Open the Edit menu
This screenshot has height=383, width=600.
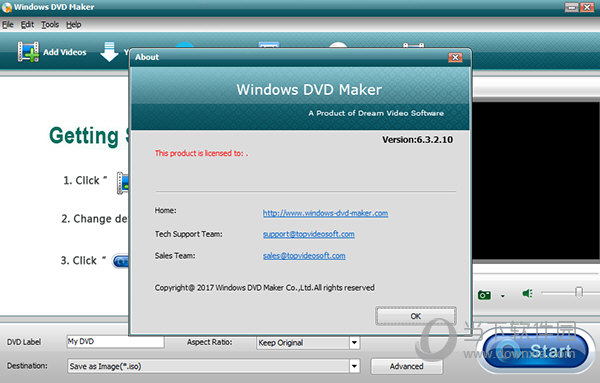pos(27,24)
